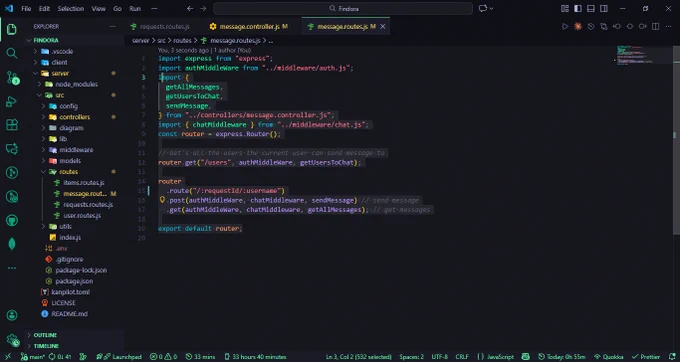Viewport: 680px width, 362px height.
Task: Go to previous change arrow icon
Action: [617, 26]
